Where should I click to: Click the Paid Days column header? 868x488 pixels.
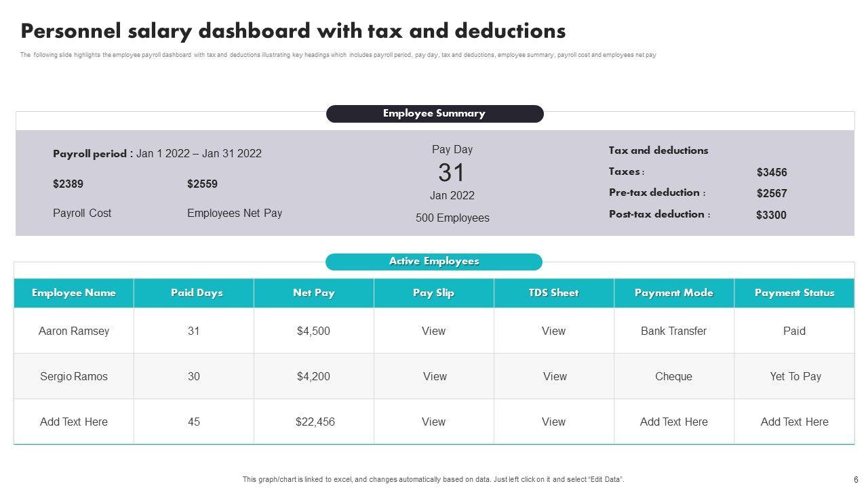[x=197, y=293]
